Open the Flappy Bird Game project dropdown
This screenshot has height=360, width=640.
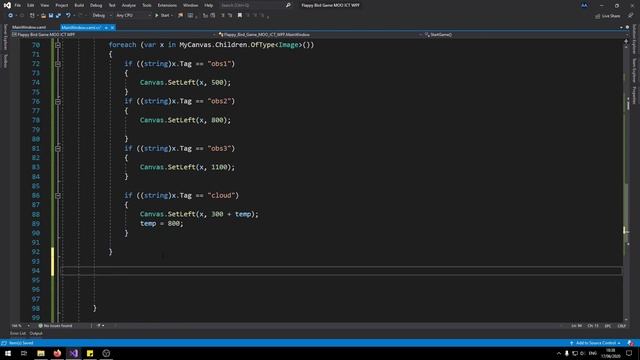click(x=113, y=35)
